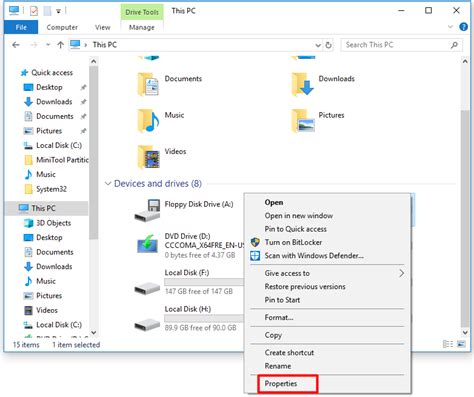
Task: Click the Forward navigation arrow
Action: point(34,45)
